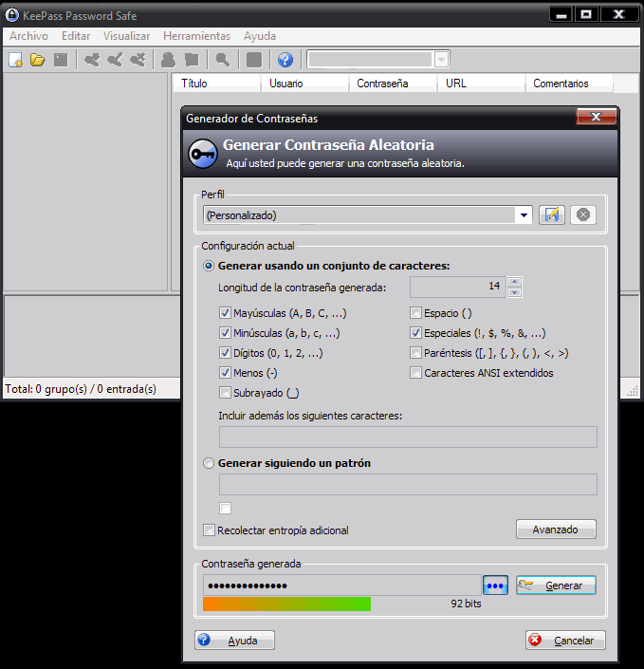Toggle password visibility with the dots button
Screen dimensions: 644x669
point(495,585)
